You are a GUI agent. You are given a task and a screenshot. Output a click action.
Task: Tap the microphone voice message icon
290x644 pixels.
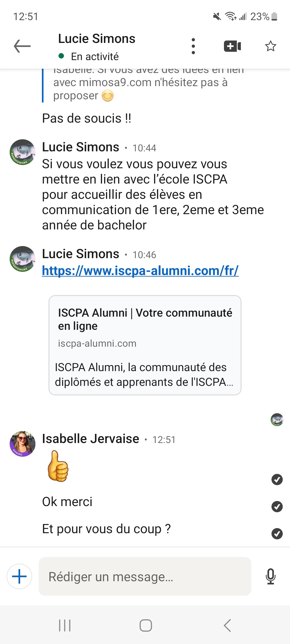270,576
